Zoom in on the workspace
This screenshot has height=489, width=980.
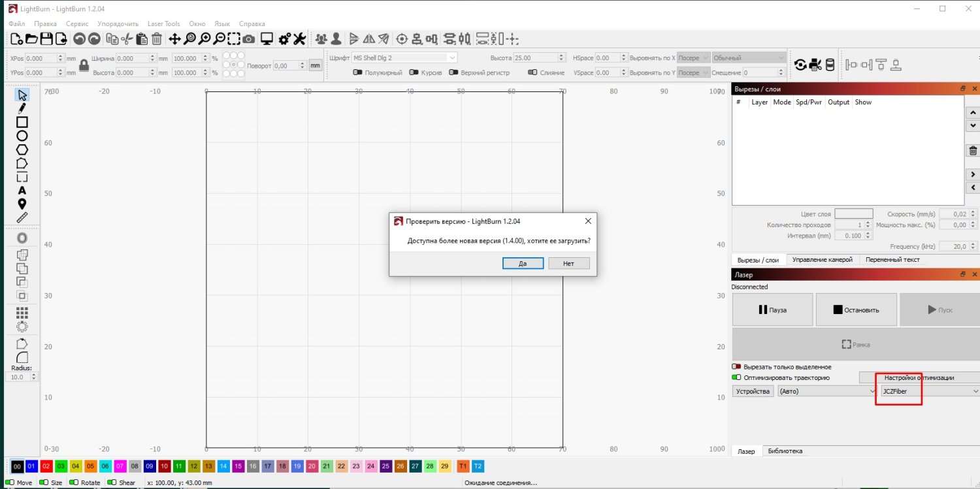point(204,39)
